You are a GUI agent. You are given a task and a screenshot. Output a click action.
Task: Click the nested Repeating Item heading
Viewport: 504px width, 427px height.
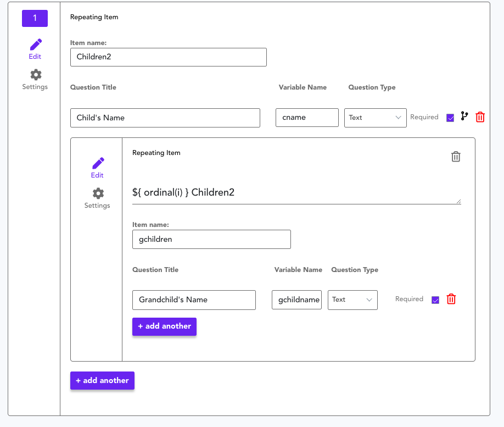coord(156,153)
